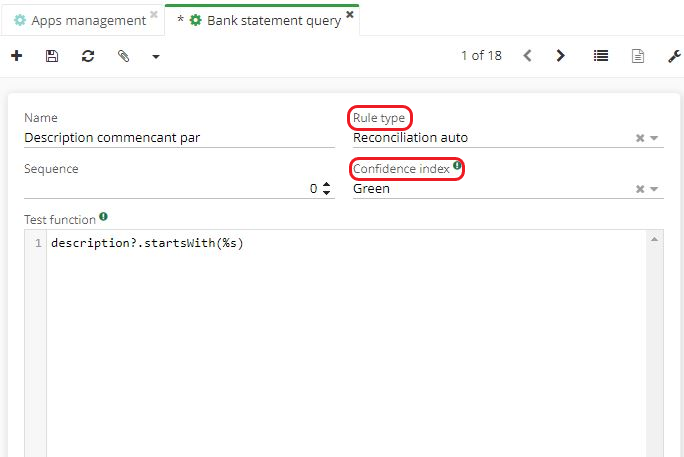
Task: Click the Test function info icon
Action: [x=103, y=216]
